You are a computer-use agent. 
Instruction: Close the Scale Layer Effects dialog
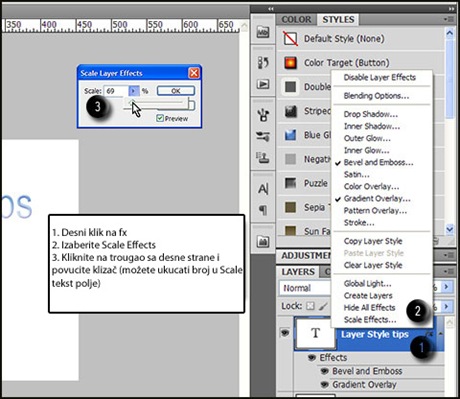(194, 73)
